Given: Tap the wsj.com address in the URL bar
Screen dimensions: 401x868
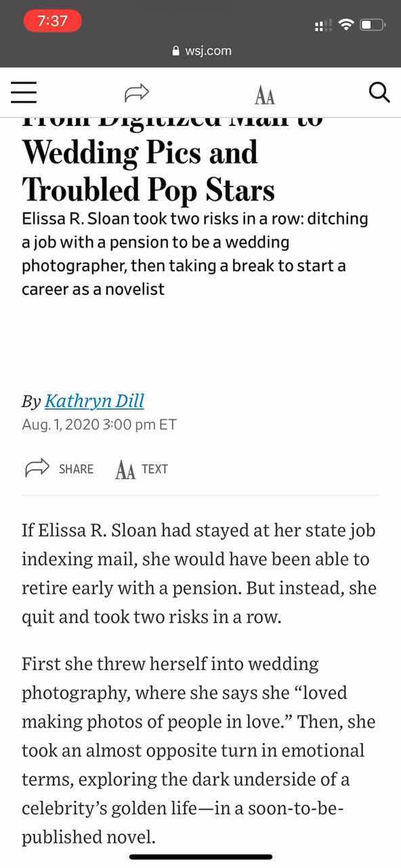Looking at the screenshot, I should [x=208, y=50].
